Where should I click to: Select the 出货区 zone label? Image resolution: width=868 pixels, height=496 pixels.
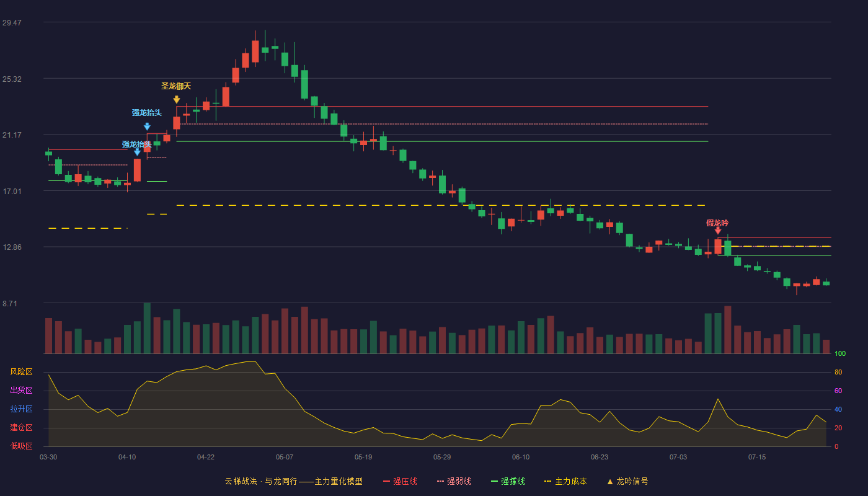[21, 391]
